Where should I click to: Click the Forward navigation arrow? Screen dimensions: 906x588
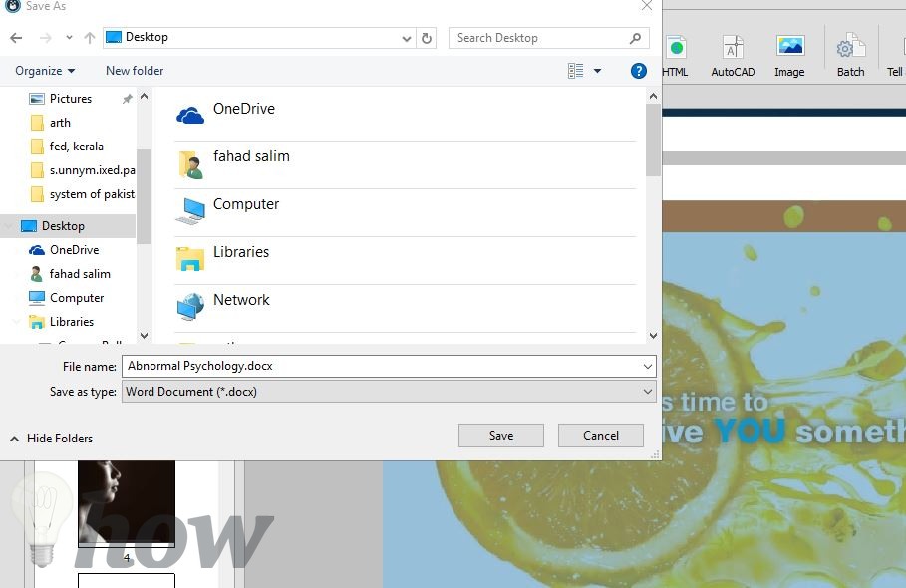(46, 38)
